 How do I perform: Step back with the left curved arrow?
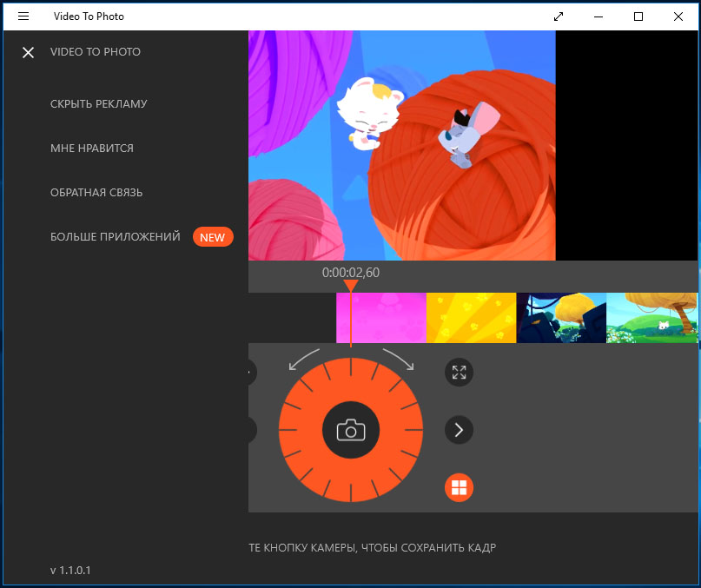(303, 359)
